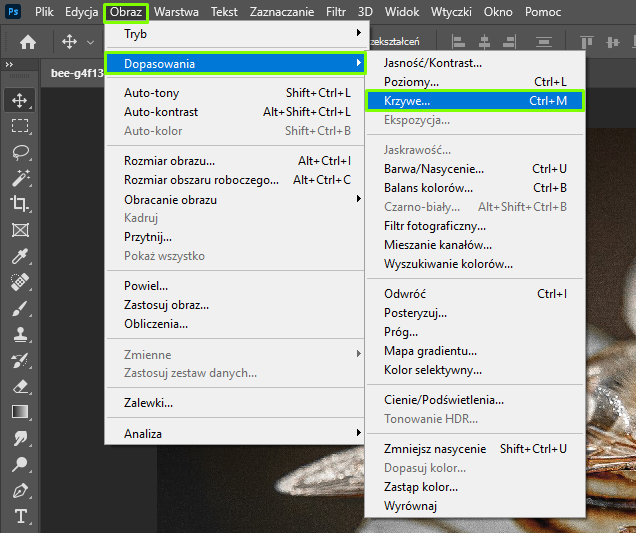Image resolution: width=636 pixels, height=533 pixels.
Task: Open the 3D menu
Action: coord(365,12)
